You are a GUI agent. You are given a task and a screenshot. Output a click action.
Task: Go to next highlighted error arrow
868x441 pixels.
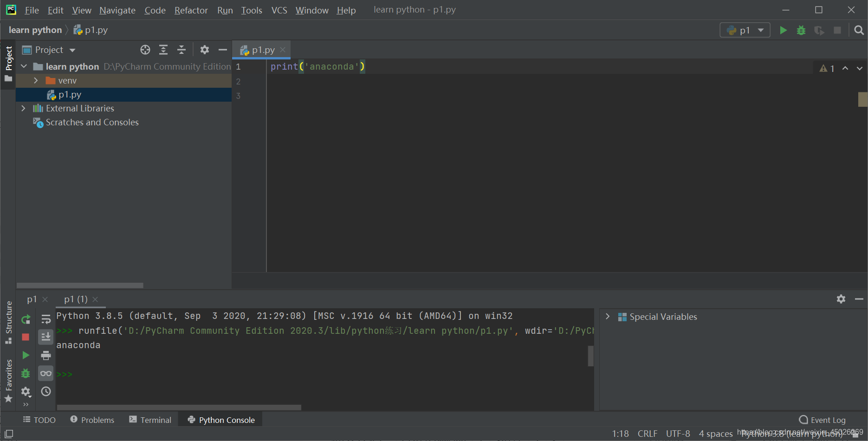click(860, 68)
